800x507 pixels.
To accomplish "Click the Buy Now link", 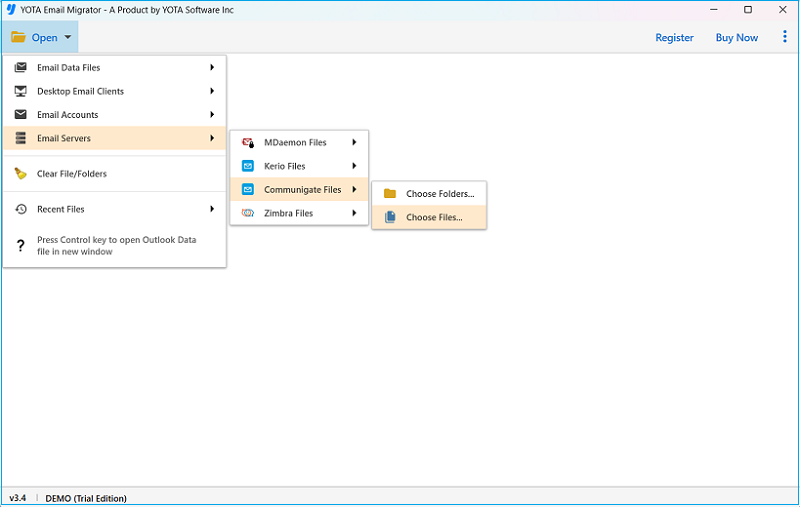I will click(x=737, y=37).
